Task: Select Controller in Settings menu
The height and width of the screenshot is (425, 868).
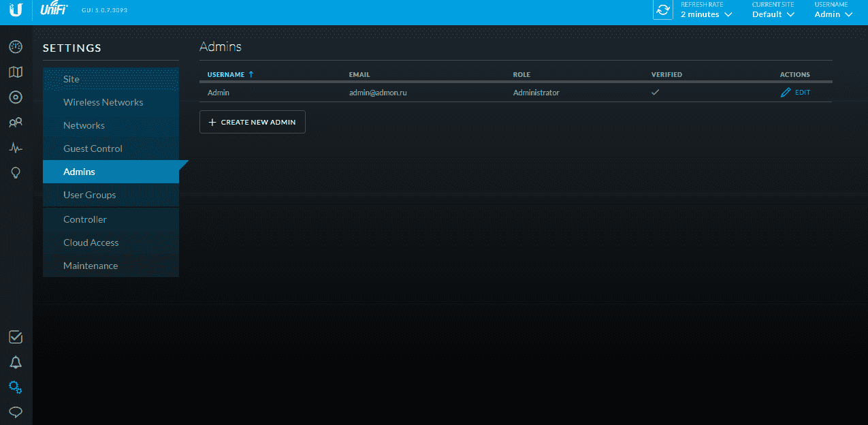Action: (111, 219)
